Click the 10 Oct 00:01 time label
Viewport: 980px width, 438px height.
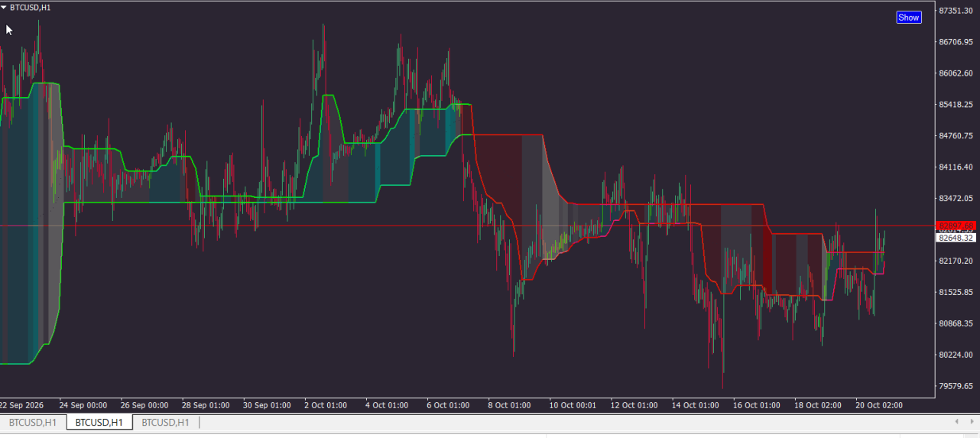click(573, 405)
